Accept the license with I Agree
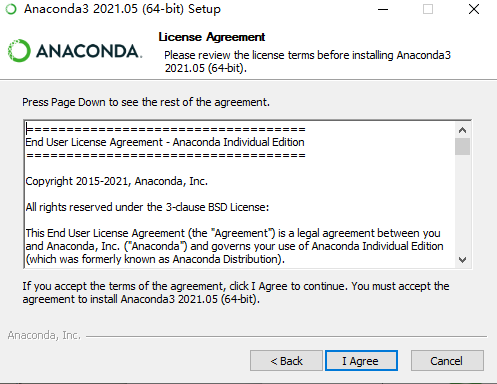 [x=361, y=361]
